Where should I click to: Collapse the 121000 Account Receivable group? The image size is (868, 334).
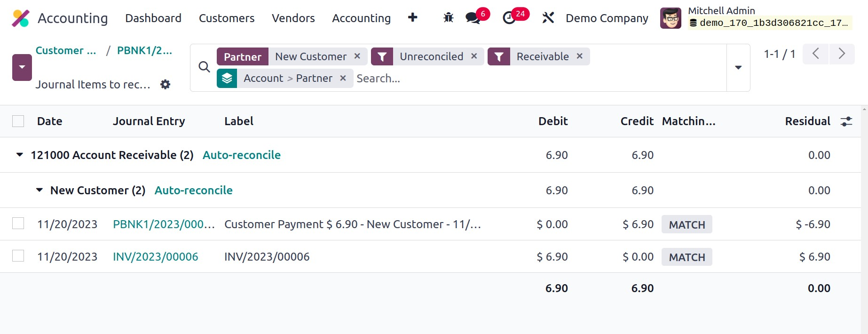pyautogui.click(x=20, y=155)
